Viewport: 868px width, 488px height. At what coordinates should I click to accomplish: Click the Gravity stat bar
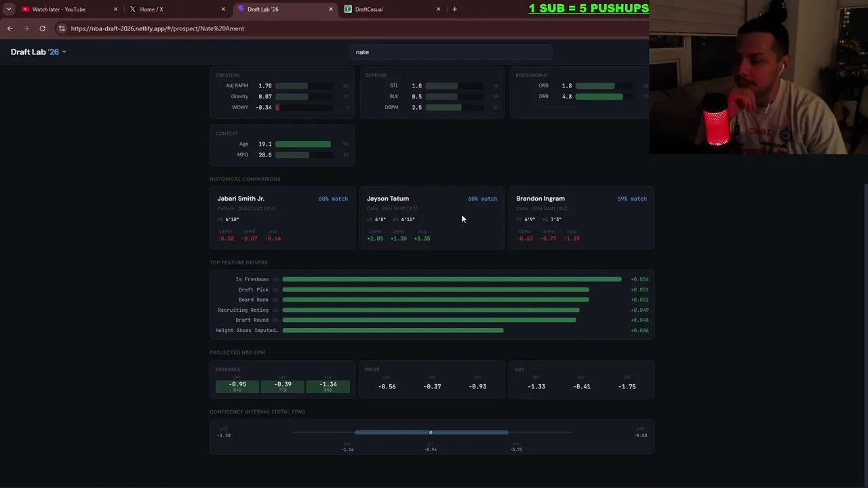(304, 97)
